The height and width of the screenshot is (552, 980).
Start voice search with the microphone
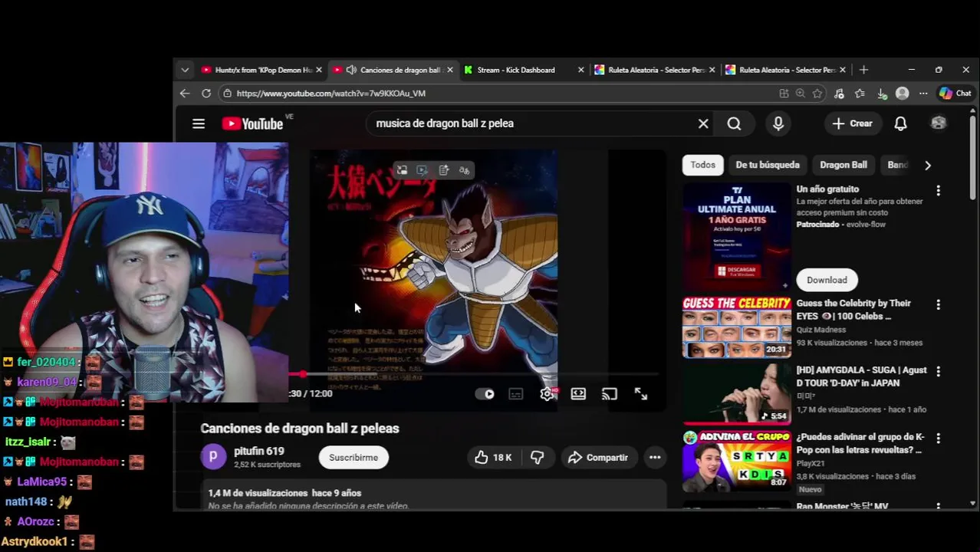(778, 123)
